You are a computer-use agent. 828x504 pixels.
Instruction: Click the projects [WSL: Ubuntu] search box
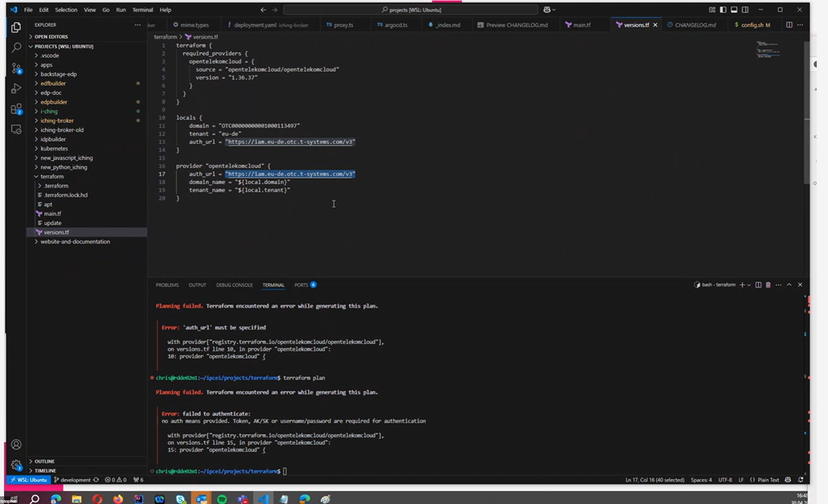(x=411, y=9)
